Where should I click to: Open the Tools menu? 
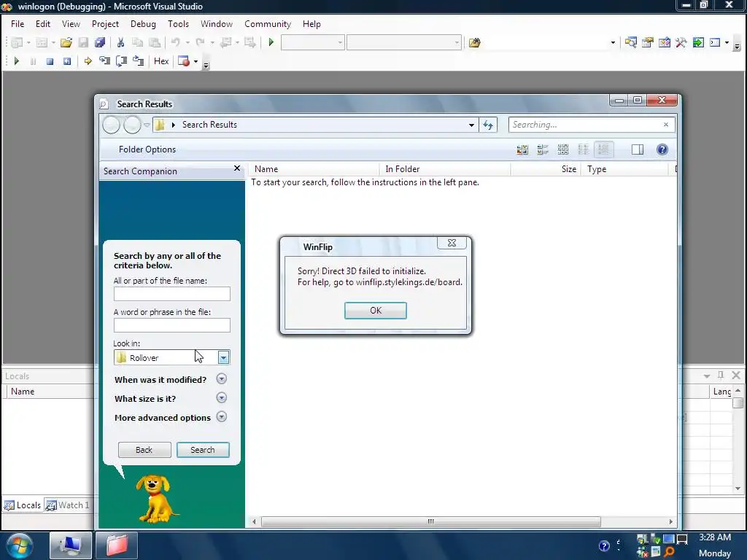178,24
